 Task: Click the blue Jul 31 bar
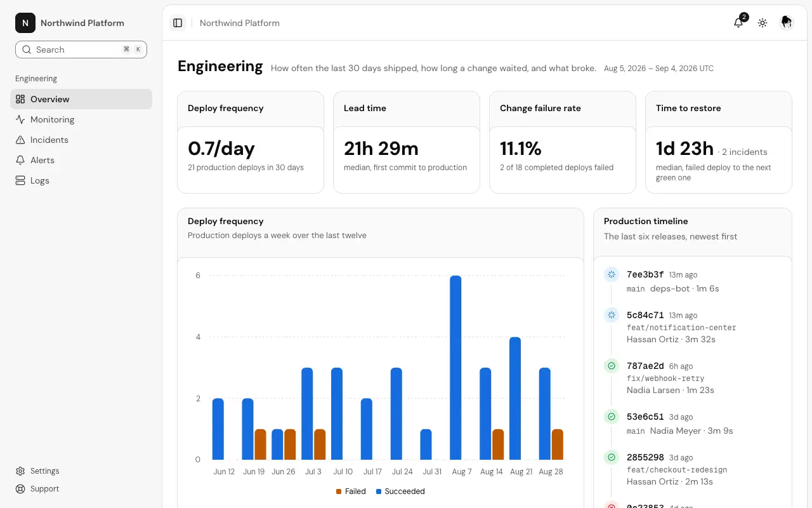coord(426,444)
